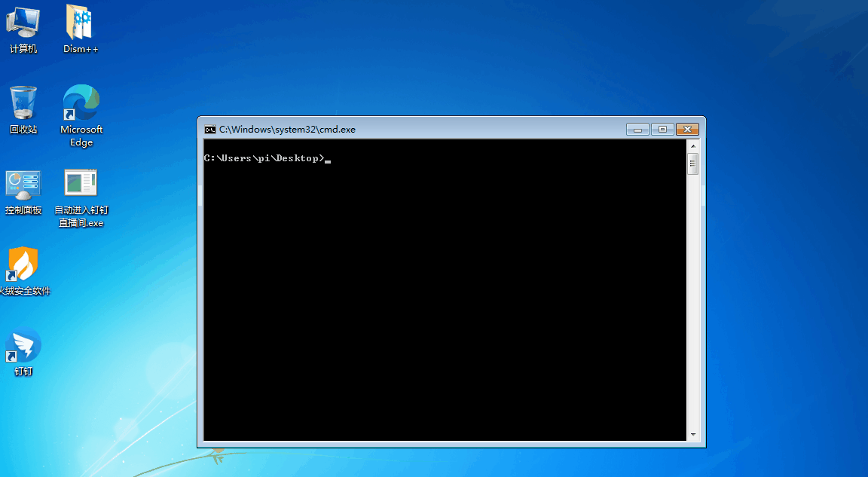Image resolution: width=868 pixels, height=477 pixels.
Task: Maximize the cmd.exe window
Action: pos(662,130)
